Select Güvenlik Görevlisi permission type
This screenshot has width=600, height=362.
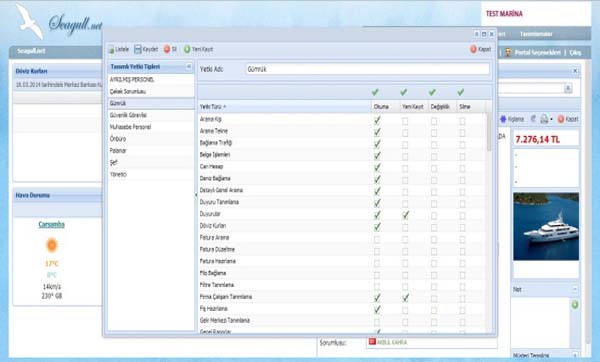point(151,115)
